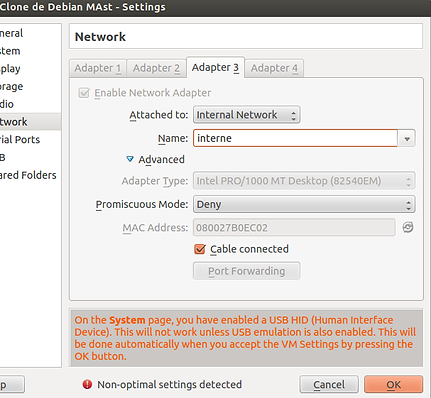Click the Cancel button
The height and width of the screenshot is (398, 431).
click(329, 385)
